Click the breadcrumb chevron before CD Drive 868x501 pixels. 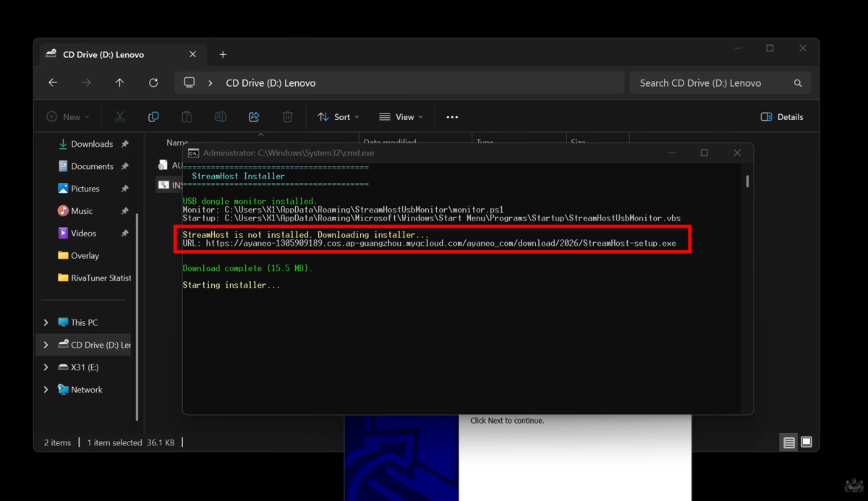click(210, 83)
